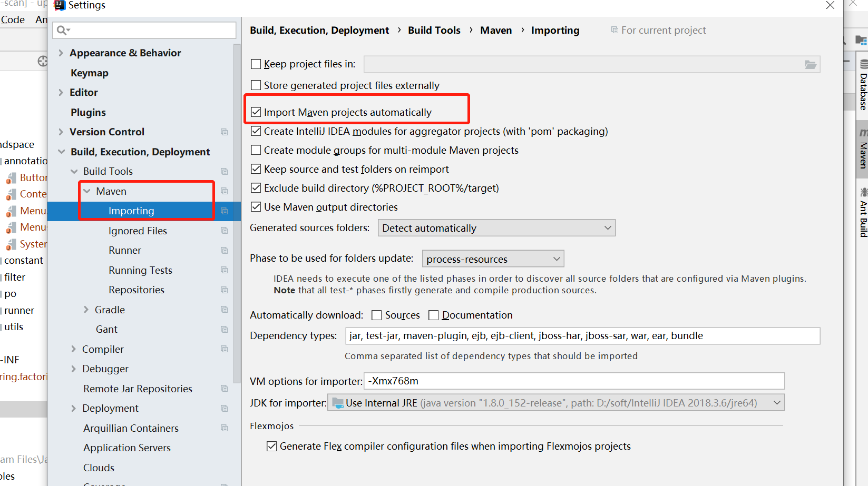Click the file icon beside "Conte" in the background tree

click(11, 194)
